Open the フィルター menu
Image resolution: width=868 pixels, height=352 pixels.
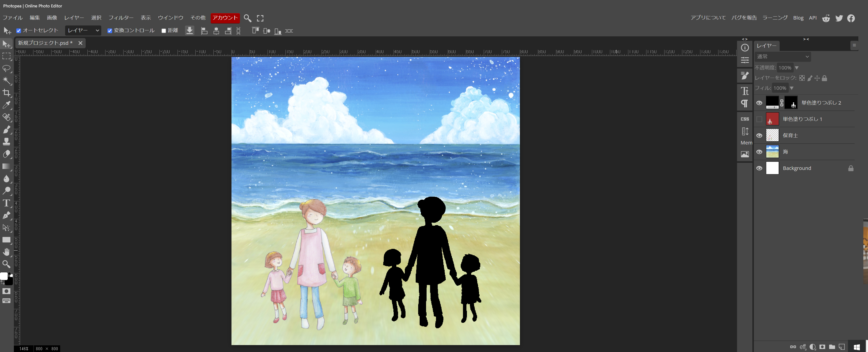(121, 18)
